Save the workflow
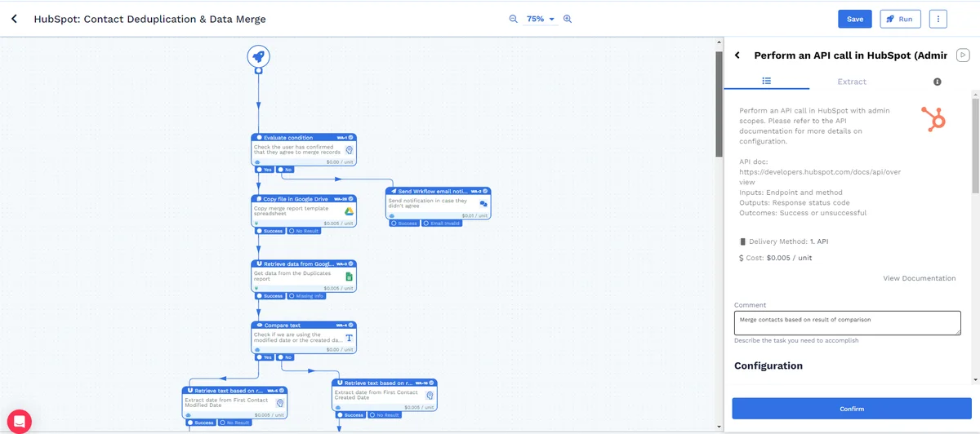Viewport: 980px width, 434px height. point(855,19)
